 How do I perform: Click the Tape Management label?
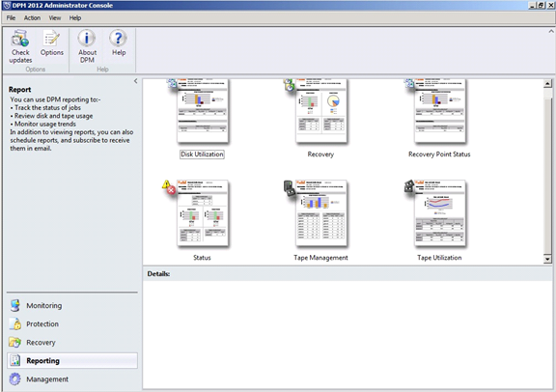pyautogui.click(x=320, y=258)
